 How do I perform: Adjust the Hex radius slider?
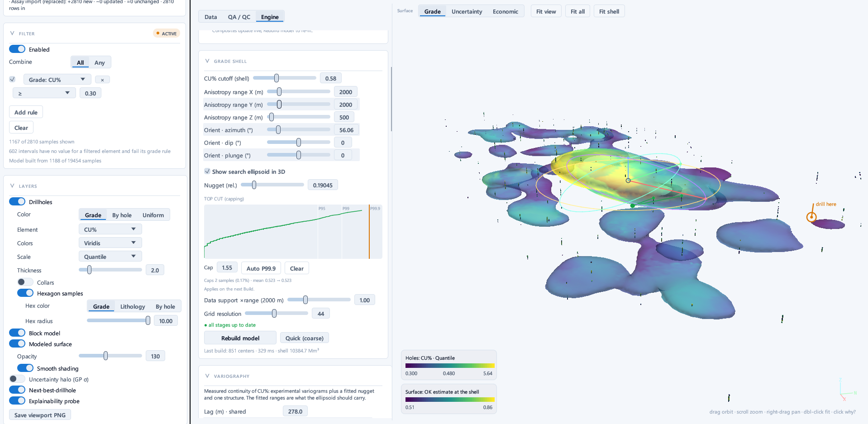(119, 321)
